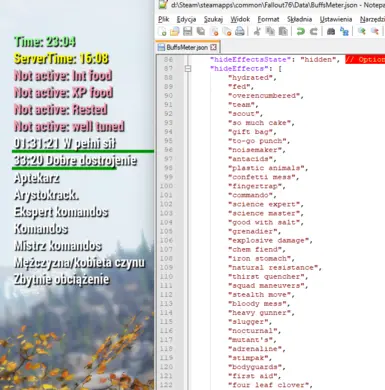Save all files toolbar icon
Image resolution: width=385 pixels, height=390 pixels.
click(x=201, y=32)
